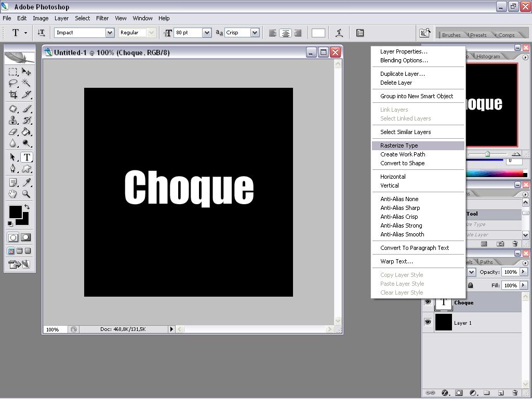Select the Clone Stamp tool
This screenshot has height=399, width=532.
13,120
